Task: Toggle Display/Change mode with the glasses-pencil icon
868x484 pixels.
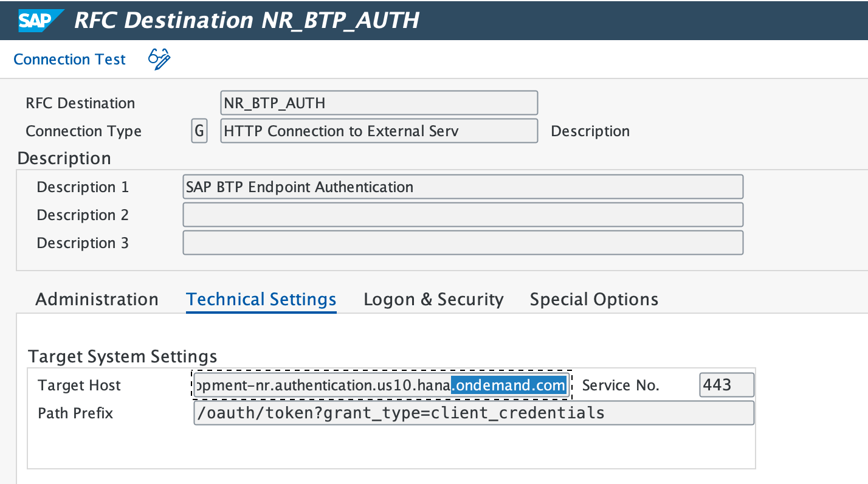Action: [159, 59]
